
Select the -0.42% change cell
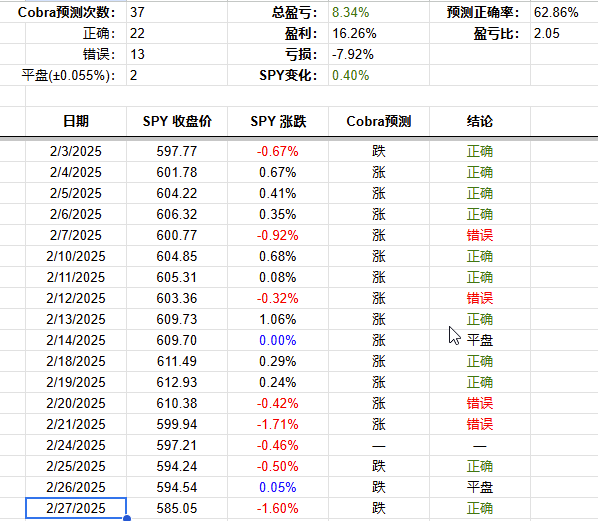point(278,403)
